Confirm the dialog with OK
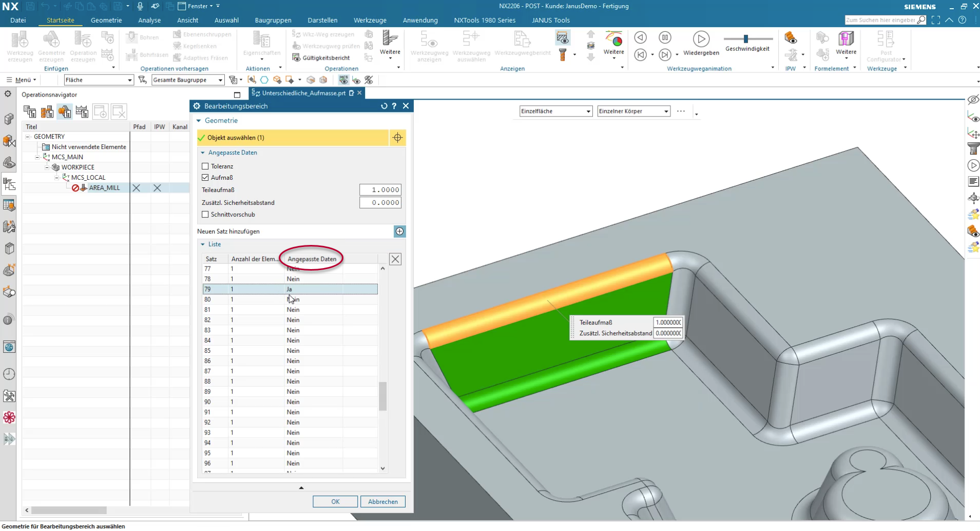The width and height of the screenshot is (980, 531). point(335,502)
